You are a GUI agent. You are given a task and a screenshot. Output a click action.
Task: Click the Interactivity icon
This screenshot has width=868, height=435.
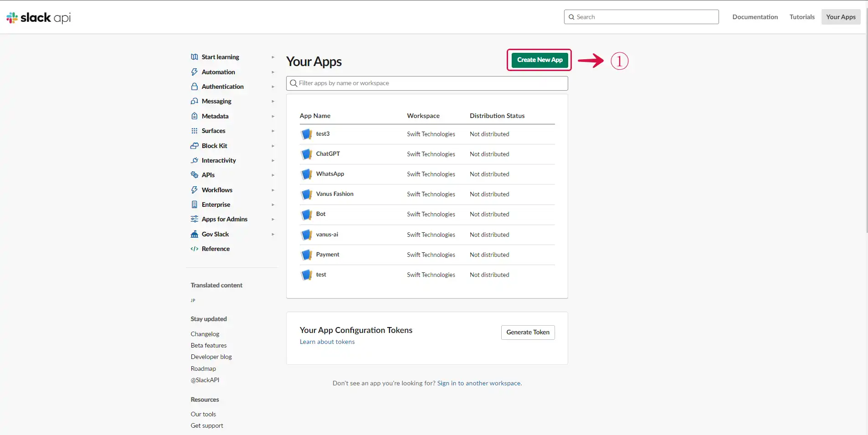pyautogui.click(x=195, y=160)
